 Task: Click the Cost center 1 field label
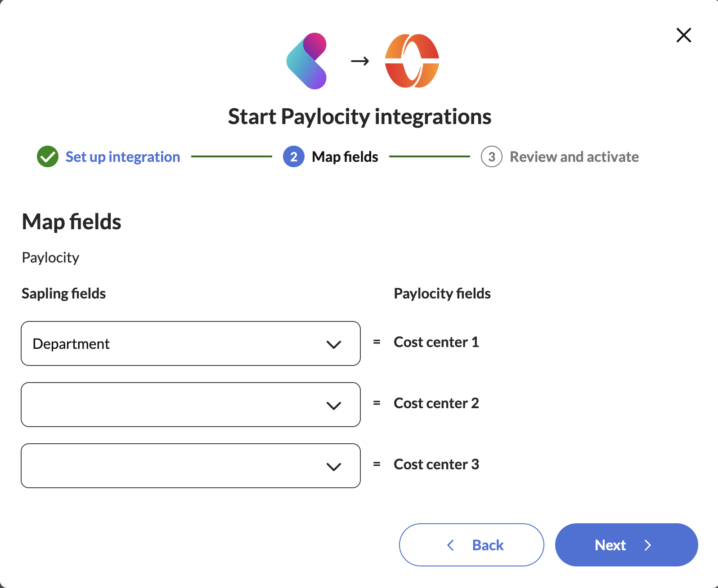pos(436,342)
